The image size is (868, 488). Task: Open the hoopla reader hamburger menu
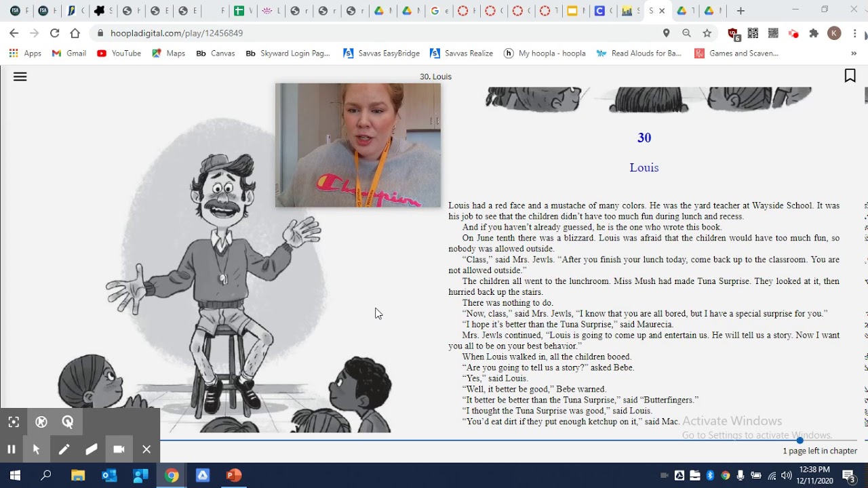20,77
